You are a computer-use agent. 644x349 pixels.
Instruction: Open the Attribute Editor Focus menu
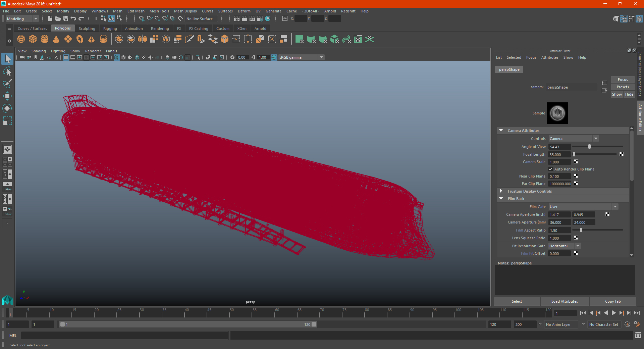coord(531,57)
